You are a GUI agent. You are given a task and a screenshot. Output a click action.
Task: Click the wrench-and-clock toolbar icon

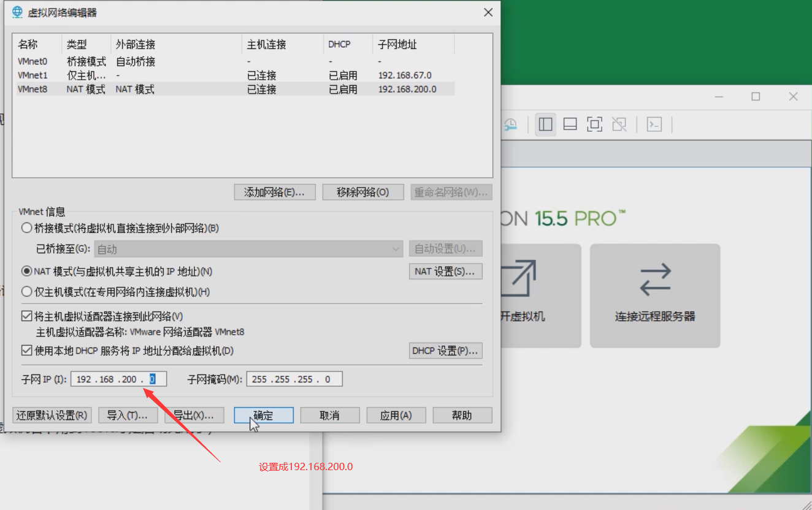tap(510, 124)
